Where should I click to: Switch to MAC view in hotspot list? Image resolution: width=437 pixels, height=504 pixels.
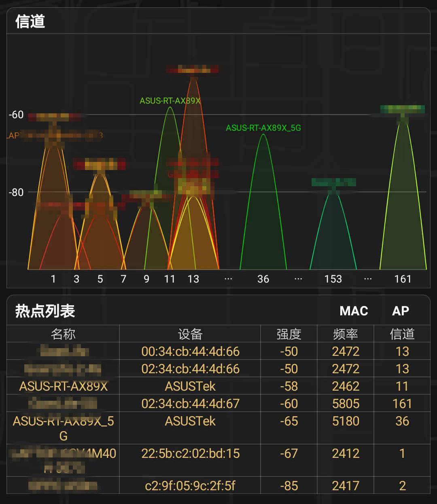pos(353,311)
